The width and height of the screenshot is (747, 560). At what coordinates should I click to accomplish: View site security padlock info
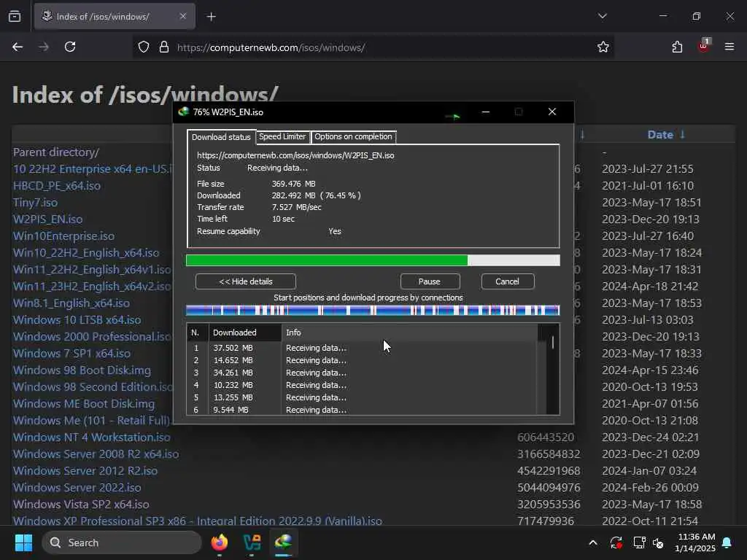pyautogui.click(x=164, y=47)
